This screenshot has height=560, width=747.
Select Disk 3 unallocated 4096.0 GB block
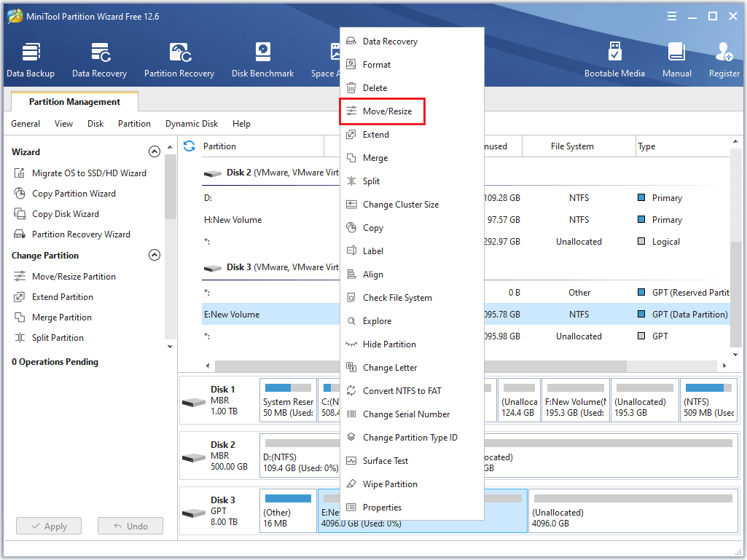coord(633,511)
